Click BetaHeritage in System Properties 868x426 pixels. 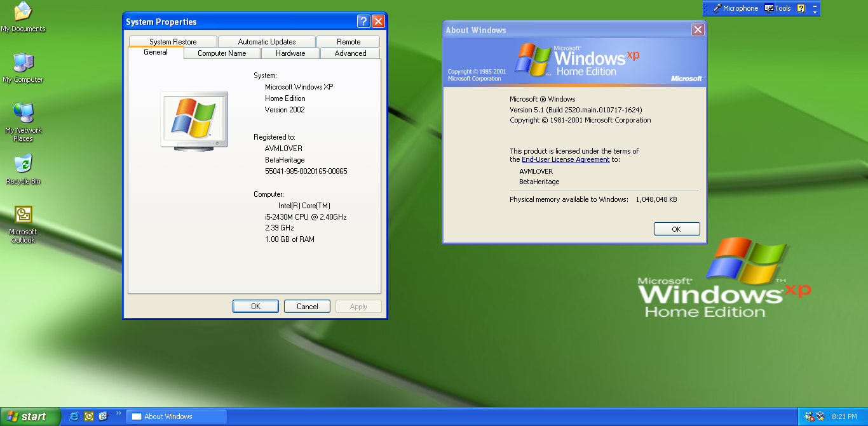pyautogui.click(x=285, y=160)
